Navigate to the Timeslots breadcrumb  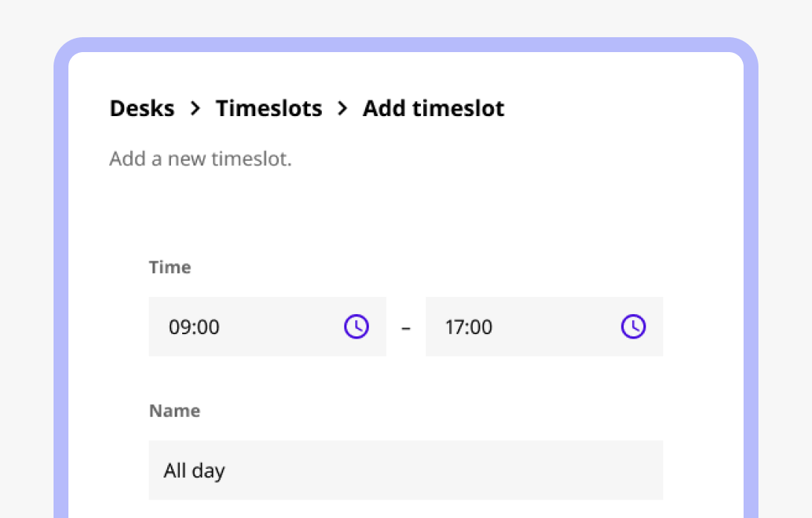click(x=268, y=109)
